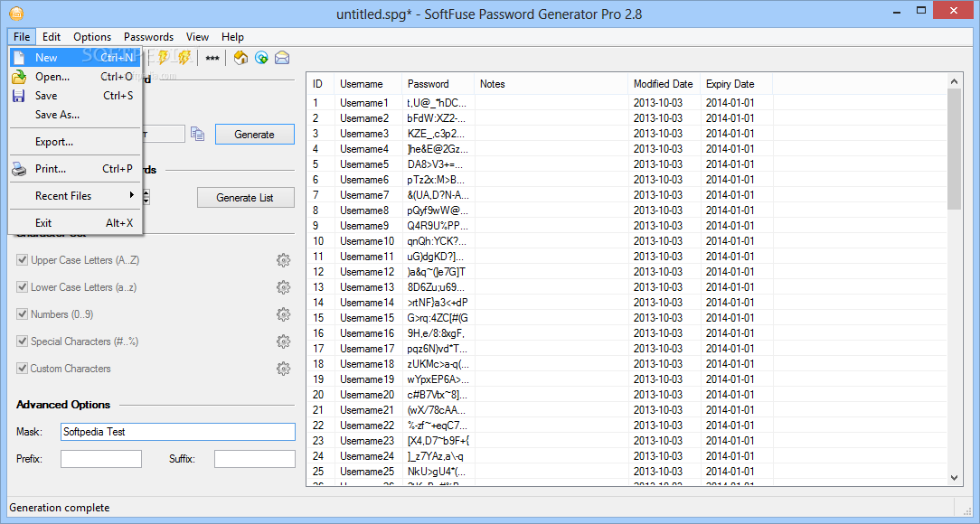Viewport: 980px width, 524px height.
Task: Open the Options menu
Action: (92, 37)
